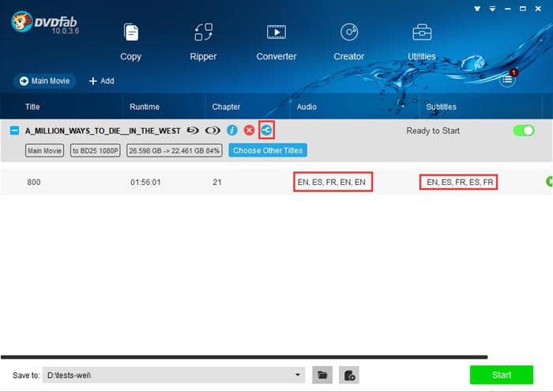Toggle the Ready to Start green switch
Viewport: 553px width, 392px height.
[524, 130]
